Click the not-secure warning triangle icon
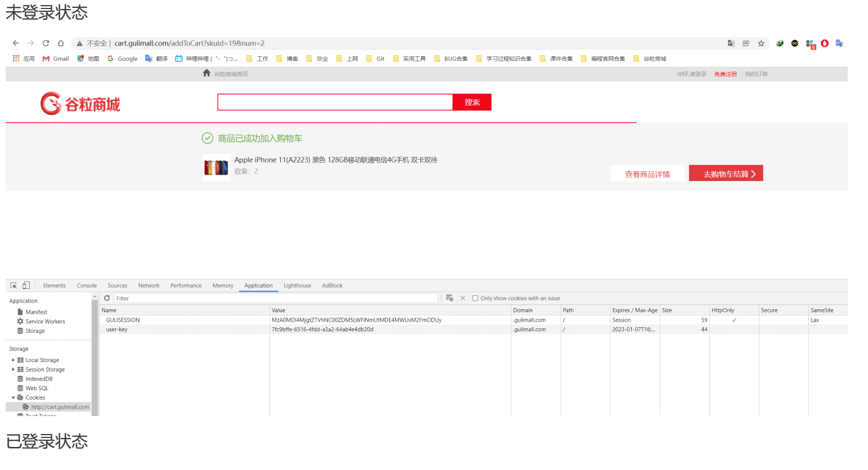This screenshot has width=868, height=470. 80,43
